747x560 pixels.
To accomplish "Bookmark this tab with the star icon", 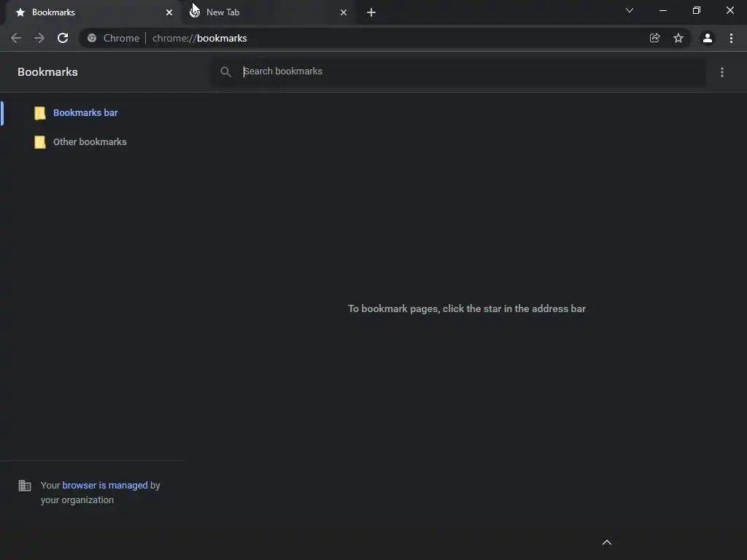I will coord(678,38).
